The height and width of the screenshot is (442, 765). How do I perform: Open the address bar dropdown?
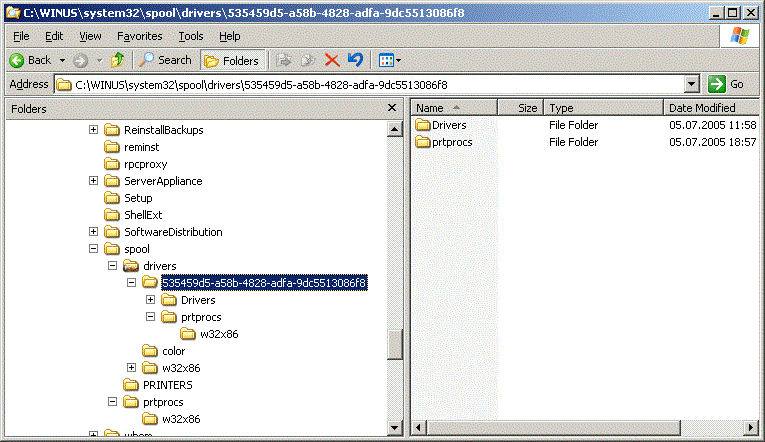pos(691,85)
